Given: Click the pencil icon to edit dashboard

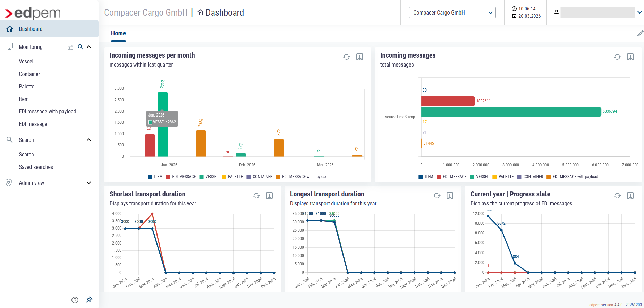Looking at the screenshot, I should click(640, 33).
